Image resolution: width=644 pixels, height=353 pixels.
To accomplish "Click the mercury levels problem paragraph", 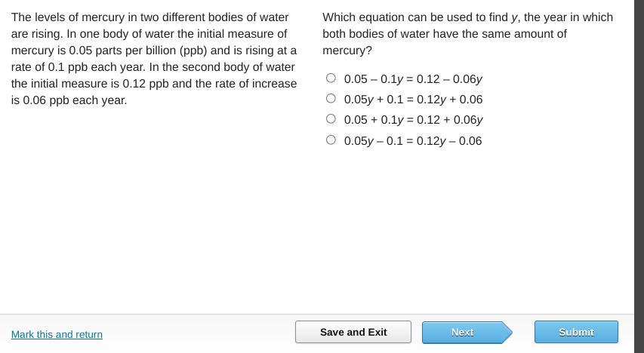I will tap(153, 58).
